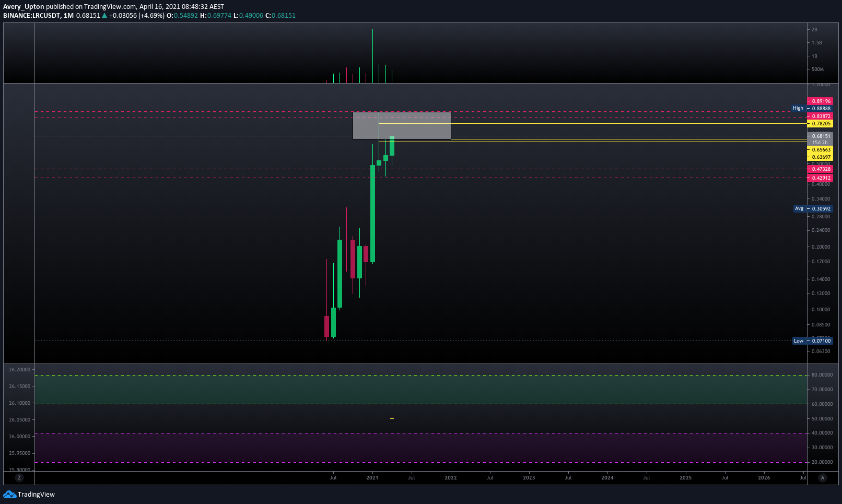Screen dimensions: 842x504
Task: Click the 2023 time axis label
Action: (x=529, y=478)
